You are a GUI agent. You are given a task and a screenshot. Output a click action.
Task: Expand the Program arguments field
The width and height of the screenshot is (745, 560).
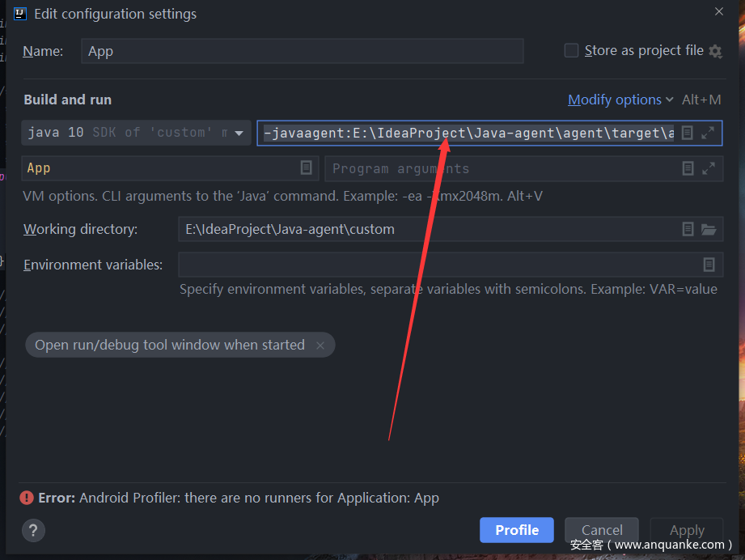709,168
